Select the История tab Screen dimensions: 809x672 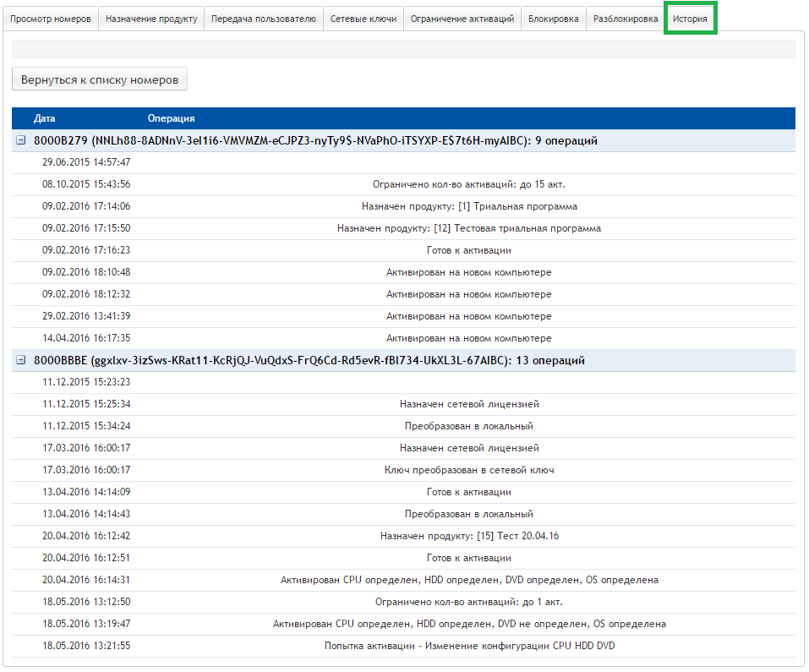(691, 19)
